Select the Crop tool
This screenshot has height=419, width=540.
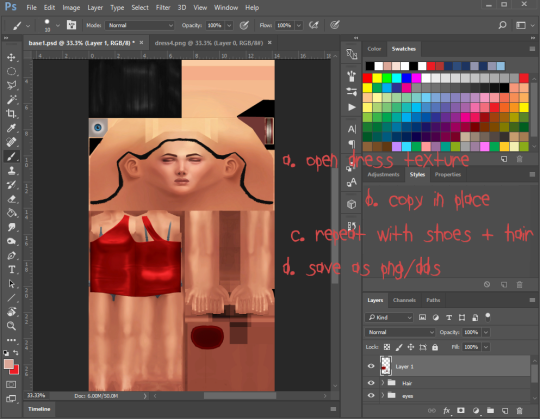[11, 114]
